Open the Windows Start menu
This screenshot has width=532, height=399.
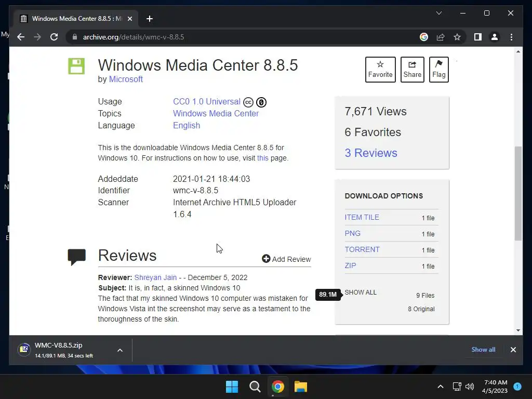(232, 387)
